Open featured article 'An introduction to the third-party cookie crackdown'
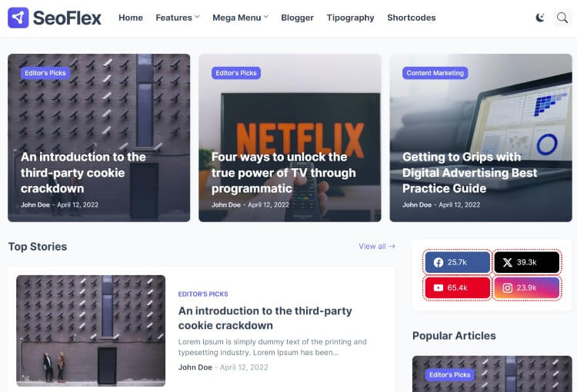This screenshot has height=392, width=577. coord(83,173)
